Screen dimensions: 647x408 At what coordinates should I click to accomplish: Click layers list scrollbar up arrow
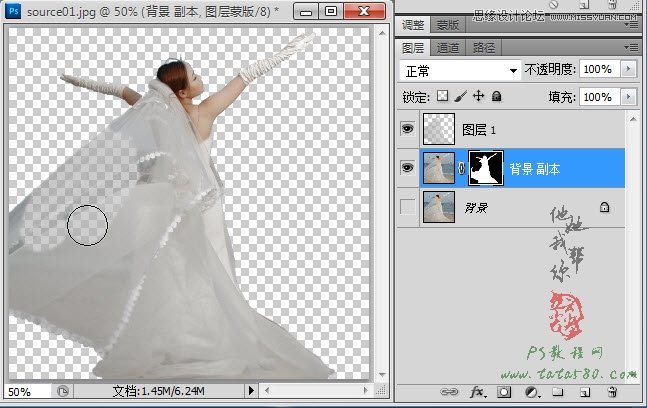pyautogui.click(x=633, y=119)
